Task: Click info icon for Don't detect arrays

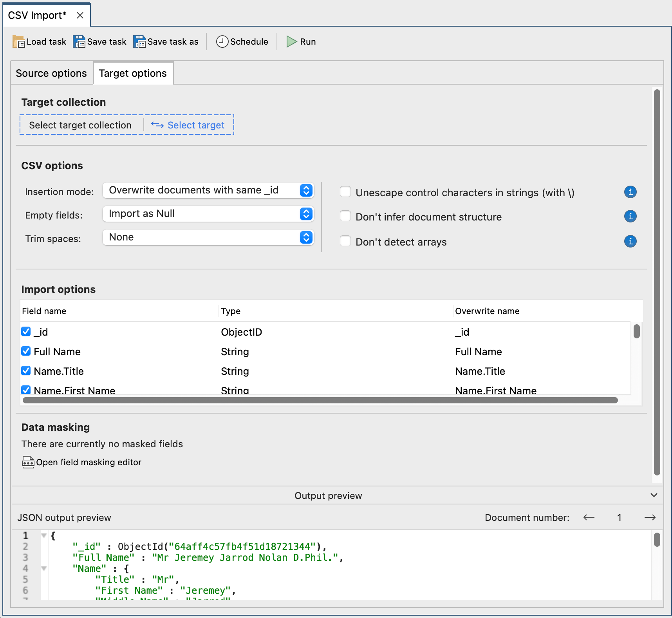Action: [630, 241]
